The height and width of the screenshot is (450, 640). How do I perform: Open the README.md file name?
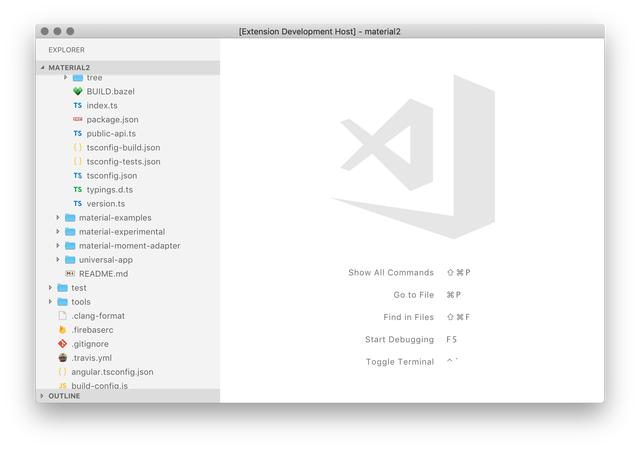[x=104, y=274]
